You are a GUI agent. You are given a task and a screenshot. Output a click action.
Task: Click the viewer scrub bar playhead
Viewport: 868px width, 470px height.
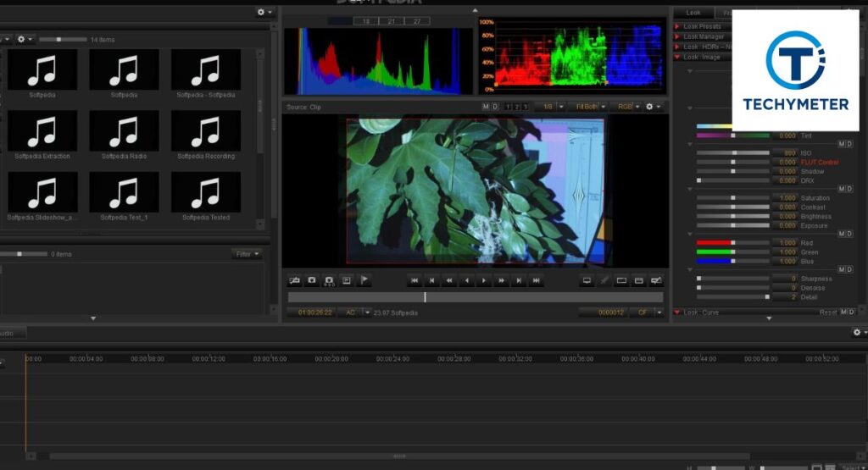point(425,297)
